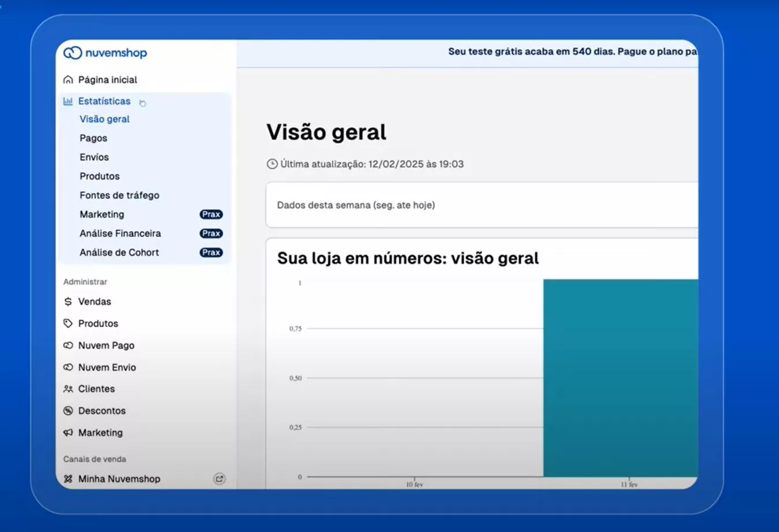Viewport: 779px width, 532px height.
Task: Click the clients people icon in sidebar
Action: 68,388
